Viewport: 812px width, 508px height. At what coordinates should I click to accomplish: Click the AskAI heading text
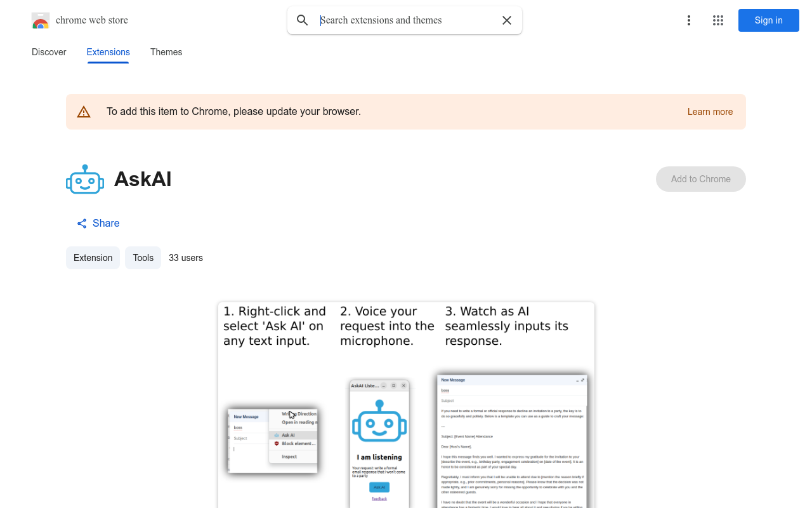click(143, 179)
